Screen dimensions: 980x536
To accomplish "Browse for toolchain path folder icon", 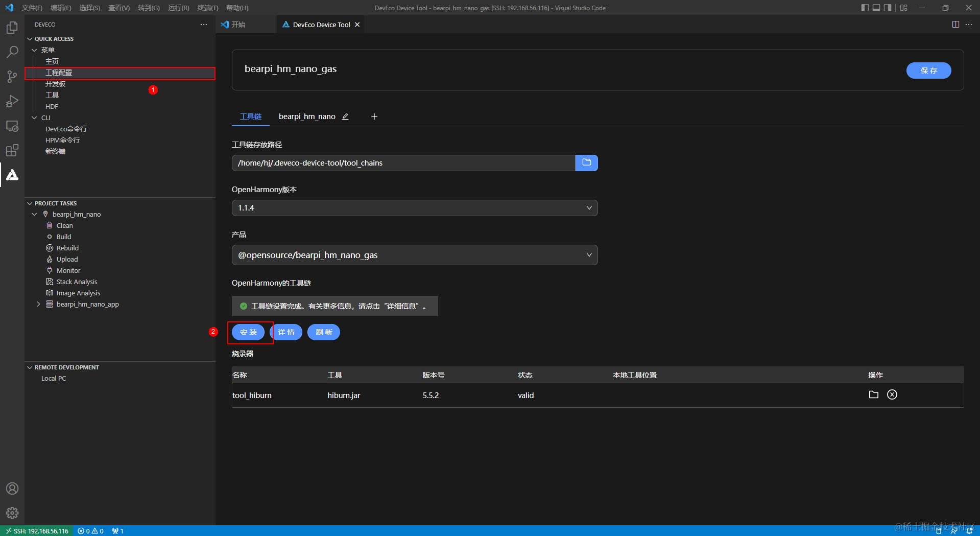I will coord(586,163).
